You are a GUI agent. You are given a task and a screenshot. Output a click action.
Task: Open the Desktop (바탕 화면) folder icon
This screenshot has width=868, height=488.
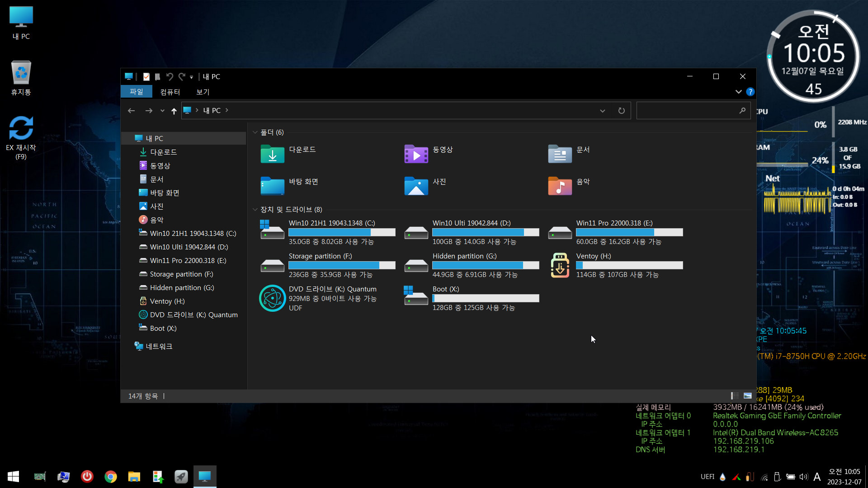(x=272, y=186)
